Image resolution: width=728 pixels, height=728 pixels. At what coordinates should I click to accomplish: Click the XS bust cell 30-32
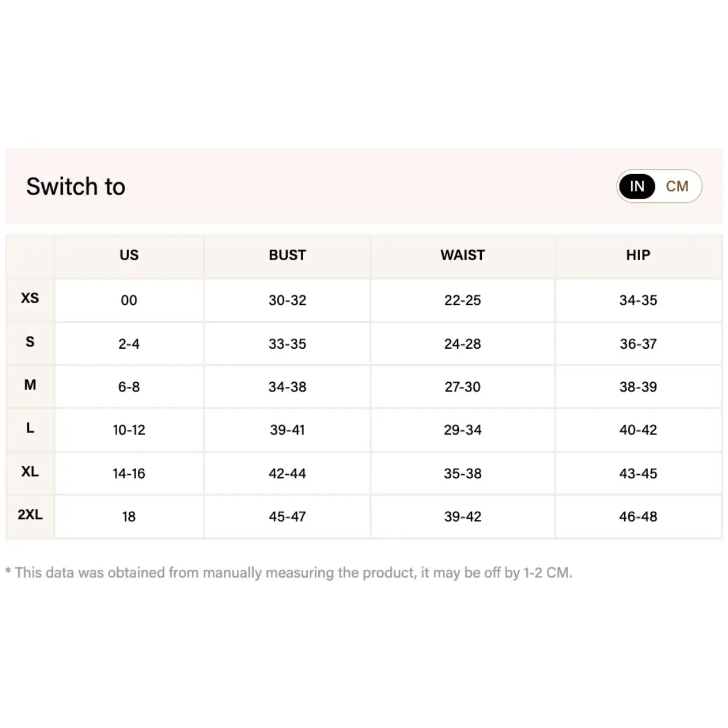pos(287,300)
